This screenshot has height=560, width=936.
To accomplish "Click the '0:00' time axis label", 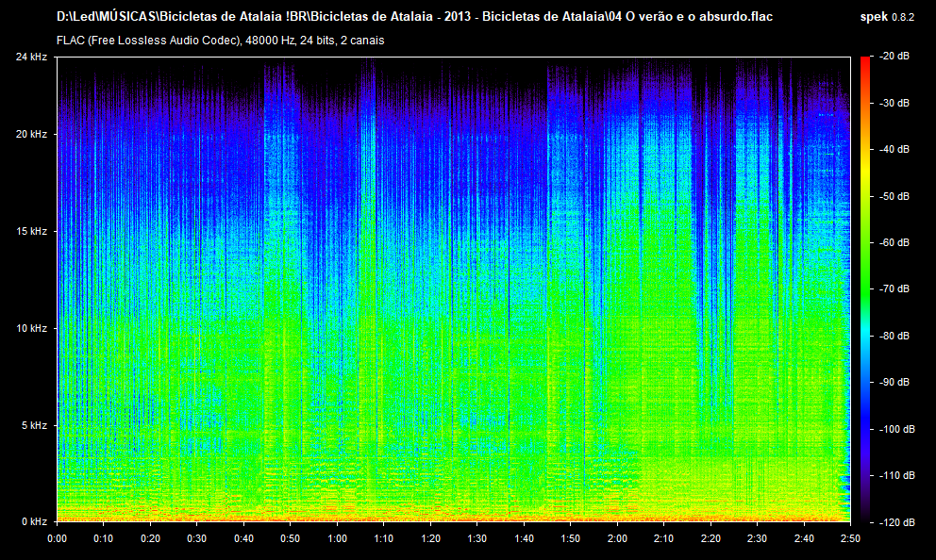I will (57, 538).
